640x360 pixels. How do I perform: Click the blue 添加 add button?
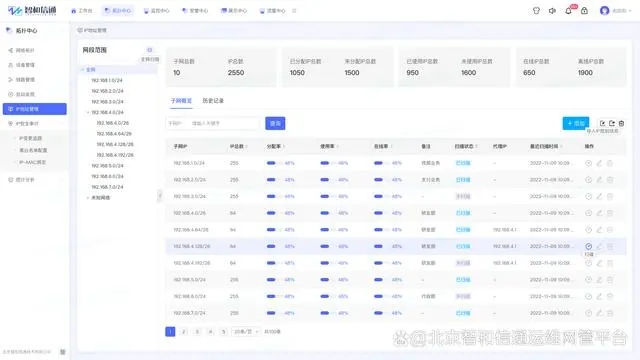tap(576, 123)
